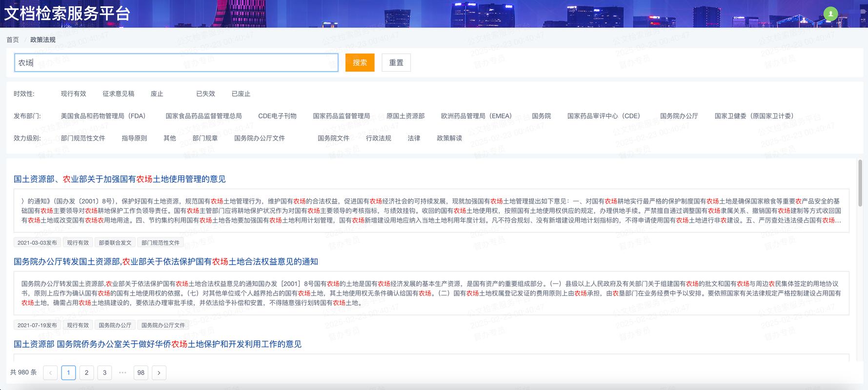Image resolution: width=868 pixels, height=390 pixels.
Task: Open the green user avatar icon
Action: coord(830,14)
